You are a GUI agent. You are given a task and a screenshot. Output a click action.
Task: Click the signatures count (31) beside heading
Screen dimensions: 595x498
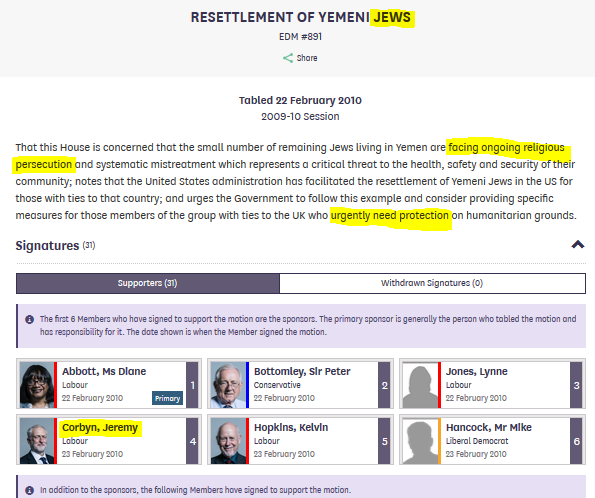point(89,245)
